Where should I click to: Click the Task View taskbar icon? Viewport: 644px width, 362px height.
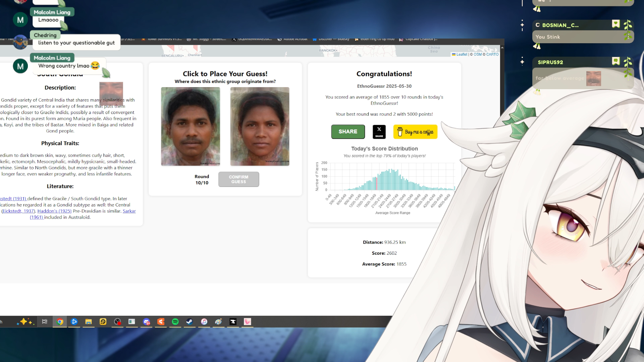tap(45, 322)
